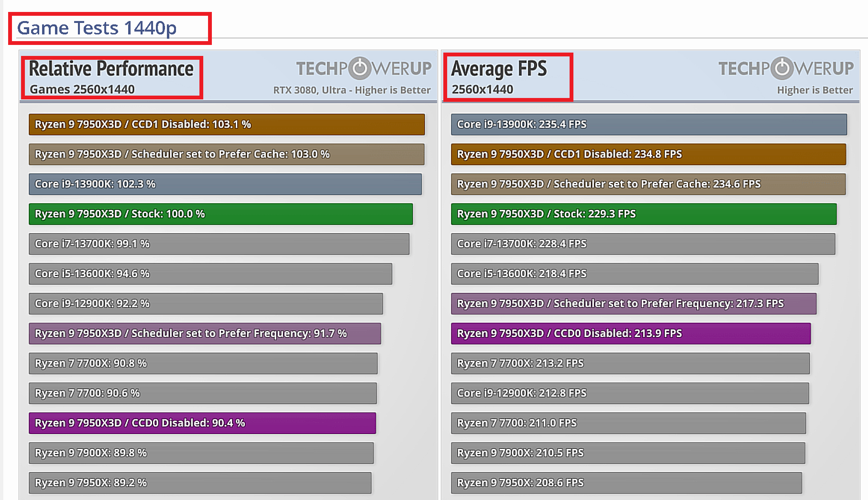Select bar 'Ryzen 9 7950X3D / Stock: 100.0 %'
Viewport: 868px width, 500px height.
point(220,214)
